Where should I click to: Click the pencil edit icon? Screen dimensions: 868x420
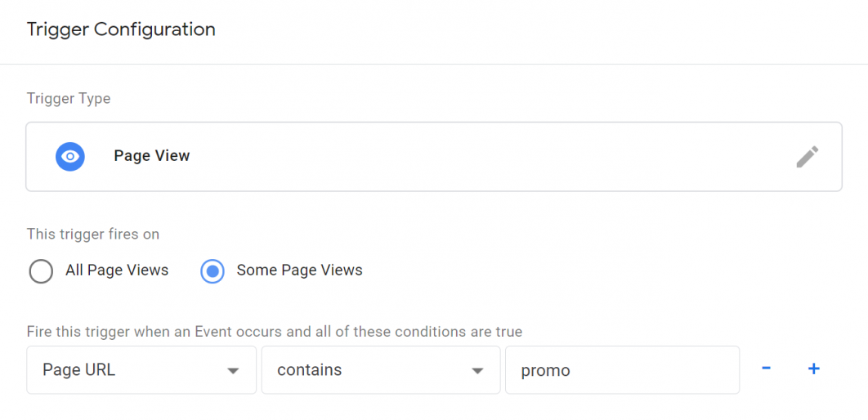pyautogui.click(x=807, y=157)
